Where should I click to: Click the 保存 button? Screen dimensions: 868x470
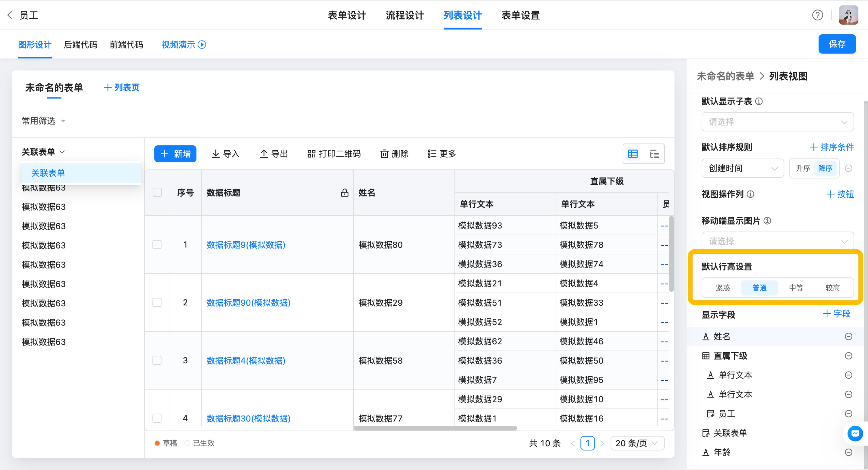click(x=837, y=44)
